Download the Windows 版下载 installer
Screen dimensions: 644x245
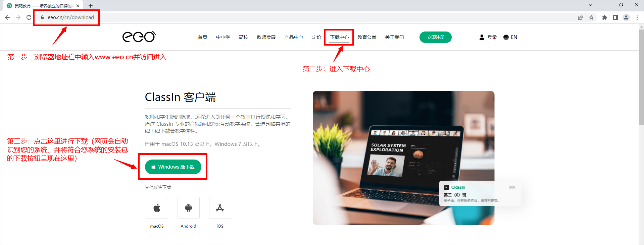pyautogui.click(x=173, y=167)
